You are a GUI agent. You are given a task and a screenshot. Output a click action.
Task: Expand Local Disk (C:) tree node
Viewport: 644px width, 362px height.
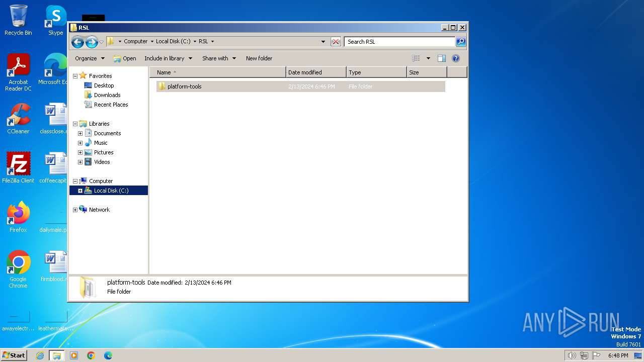click(80, 191)
